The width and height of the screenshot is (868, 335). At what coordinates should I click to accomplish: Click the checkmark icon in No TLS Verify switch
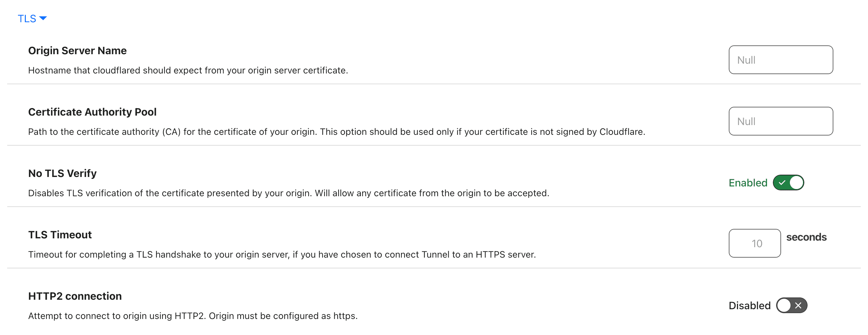point(782,183)
